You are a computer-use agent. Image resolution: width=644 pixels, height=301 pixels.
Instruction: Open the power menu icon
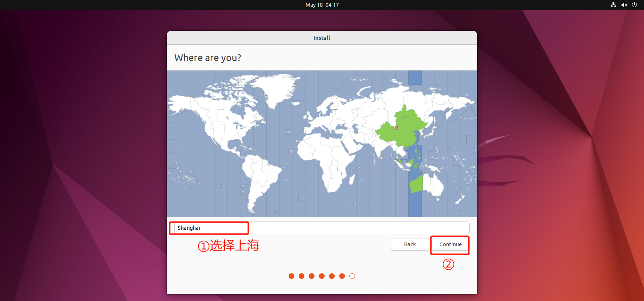(634, 5)
